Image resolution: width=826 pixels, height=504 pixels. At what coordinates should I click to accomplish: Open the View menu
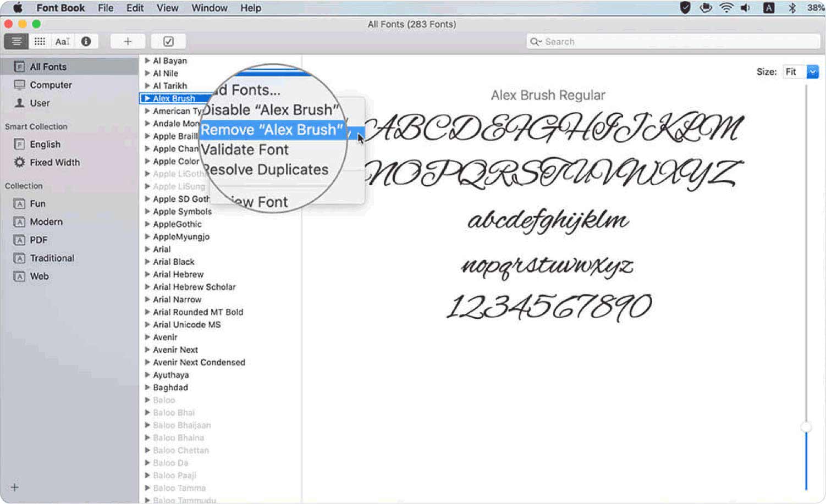pos(167,8)
